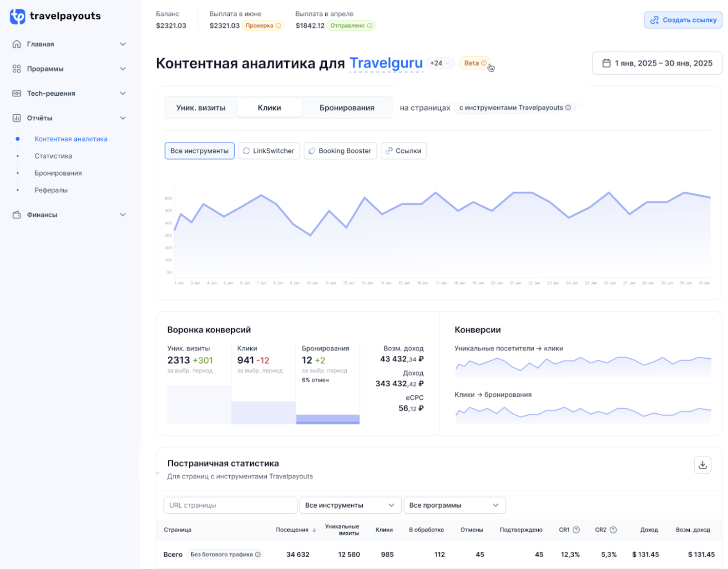Click the Подтверждено column header
Image resolution: width=728 pixels, height=569 pixels.
pos(521,530)
